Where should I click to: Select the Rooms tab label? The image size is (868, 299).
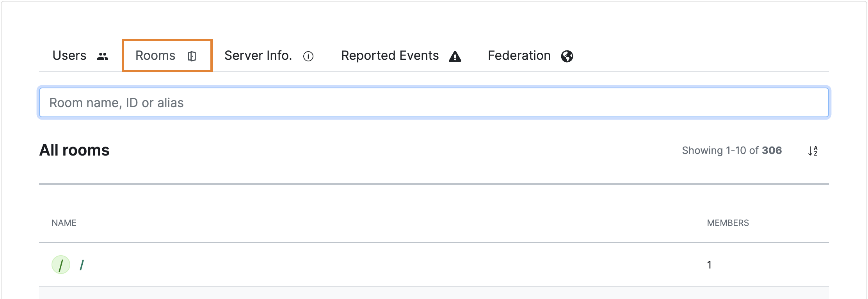point(155,56)
